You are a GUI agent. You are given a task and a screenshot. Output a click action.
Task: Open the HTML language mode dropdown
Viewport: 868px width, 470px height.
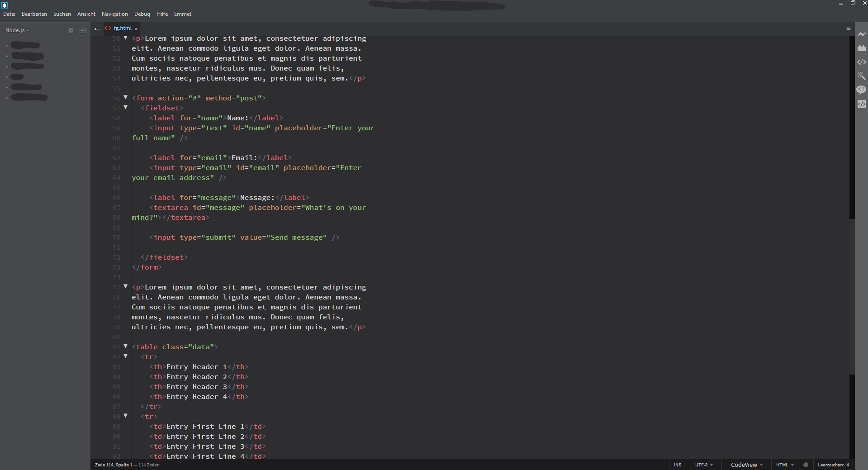pyautogui.click(x=785, y=465)
